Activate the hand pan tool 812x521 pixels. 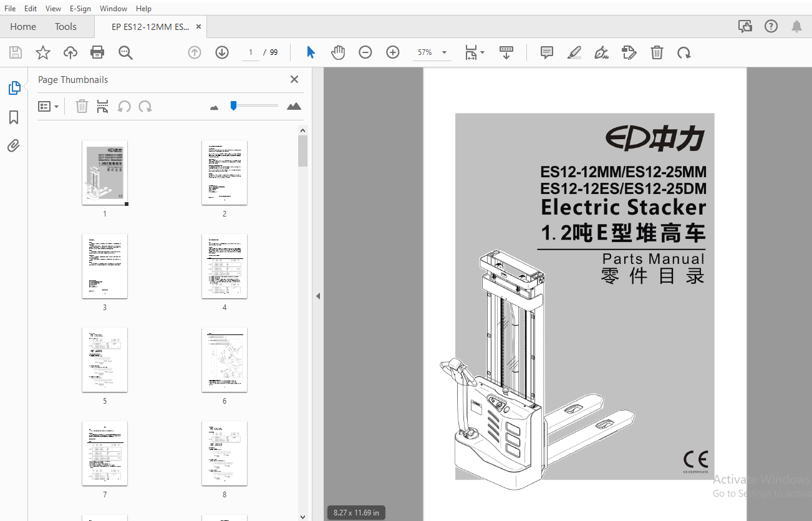pyautogui.click(x=338, y=52)
